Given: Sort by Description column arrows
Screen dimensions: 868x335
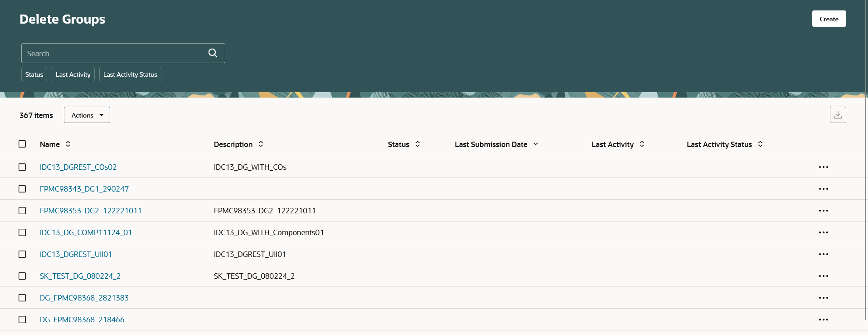Looking at the screenshot, I should click(x=261, y=144).
